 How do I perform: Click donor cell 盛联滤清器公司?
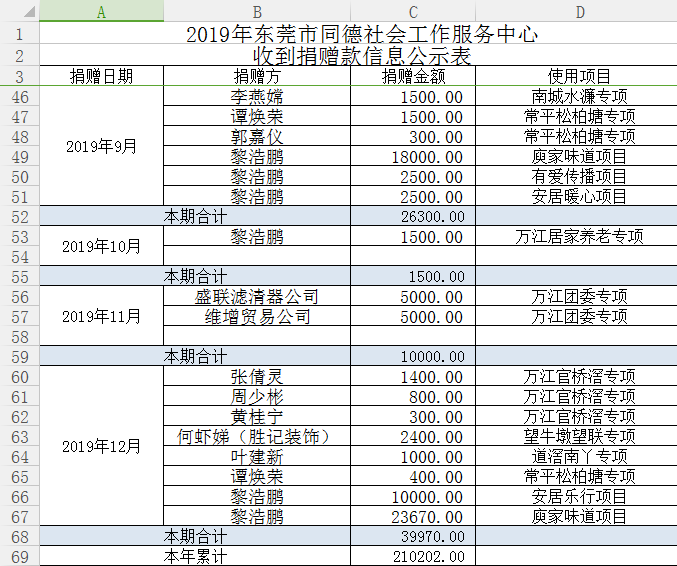257,296
